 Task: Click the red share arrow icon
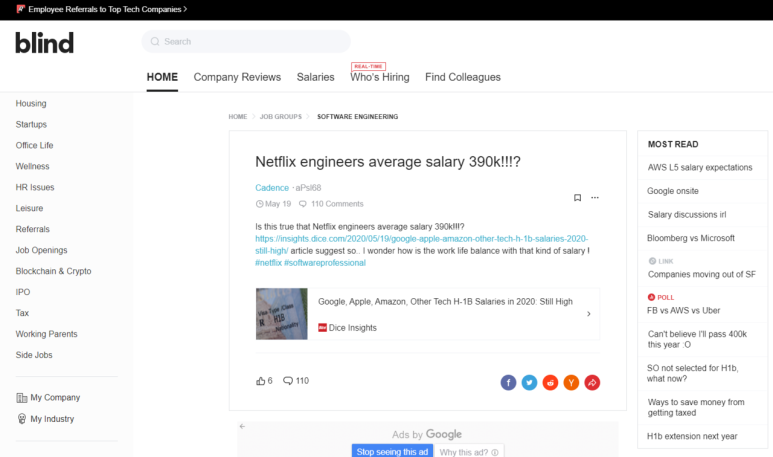tap(592, 383)
